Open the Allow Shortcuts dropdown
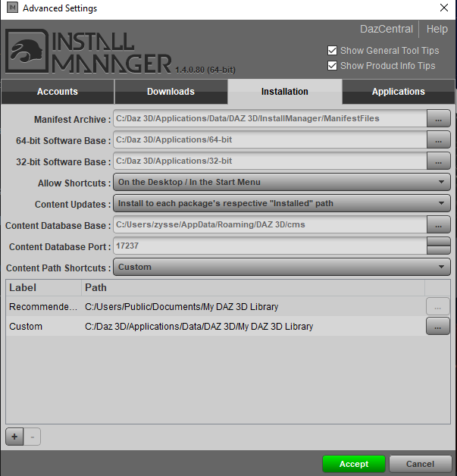 point(282,182)
